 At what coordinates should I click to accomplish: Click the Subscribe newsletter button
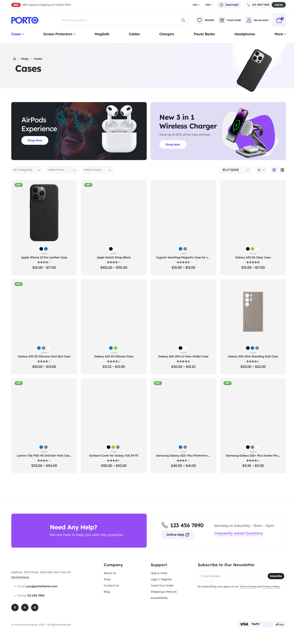pos(276,576)
